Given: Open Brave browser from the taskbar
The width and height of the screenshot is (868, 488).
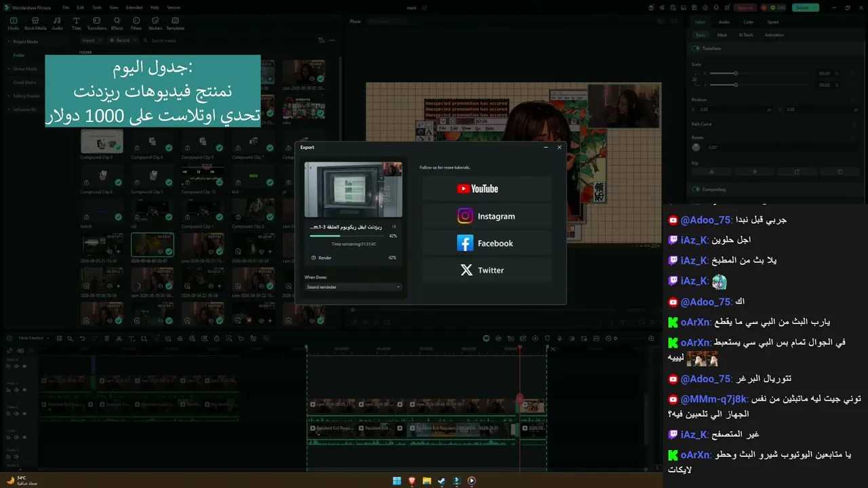Looking at the screenshot, I should click(412, 481).
